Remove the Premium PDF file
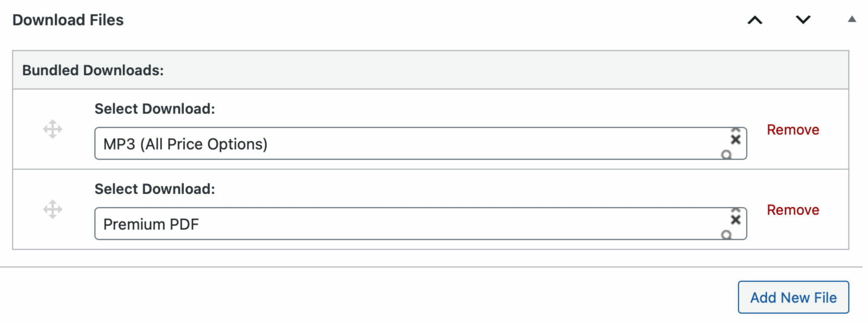 [793, 210]
